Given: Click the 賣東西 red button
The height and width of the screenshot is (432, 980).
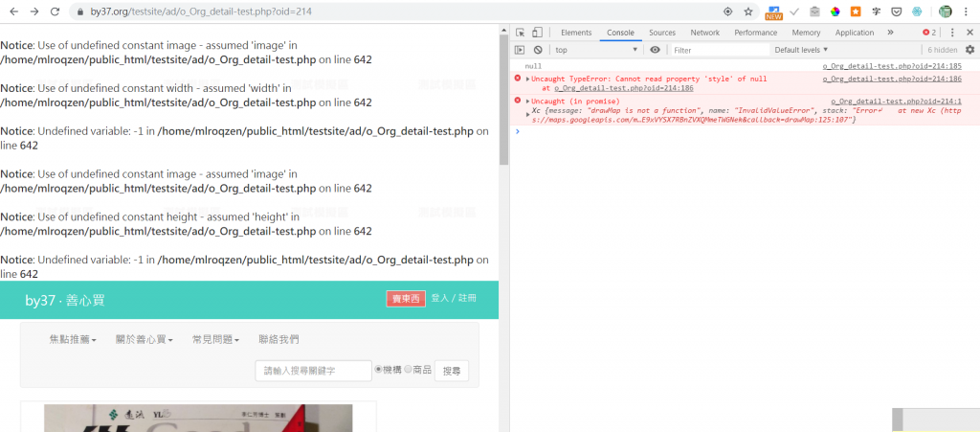Looking at the screenshot, I should [406, 299].
